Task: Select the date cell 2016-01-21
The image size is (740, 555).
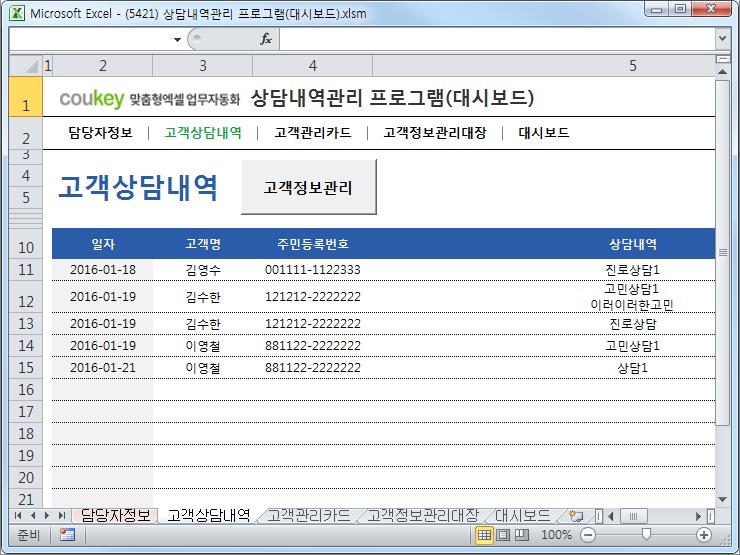Action: coord(103,368)
